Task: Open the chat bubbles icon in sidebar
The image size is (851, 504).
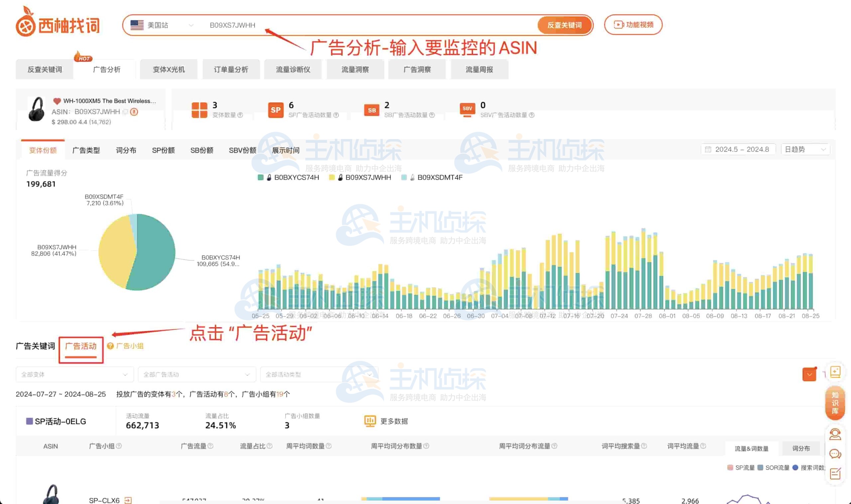Action: pyautogui.click(x=835, y=454)
